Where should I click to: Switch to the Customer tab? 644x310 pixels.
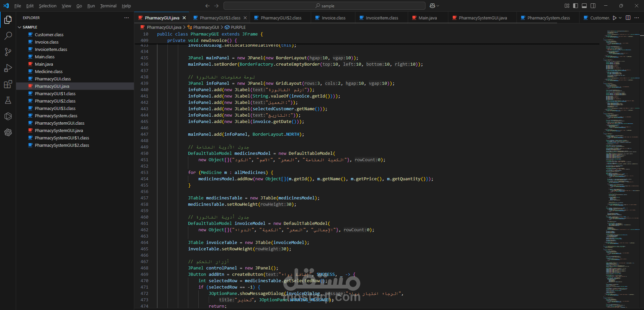596,18
